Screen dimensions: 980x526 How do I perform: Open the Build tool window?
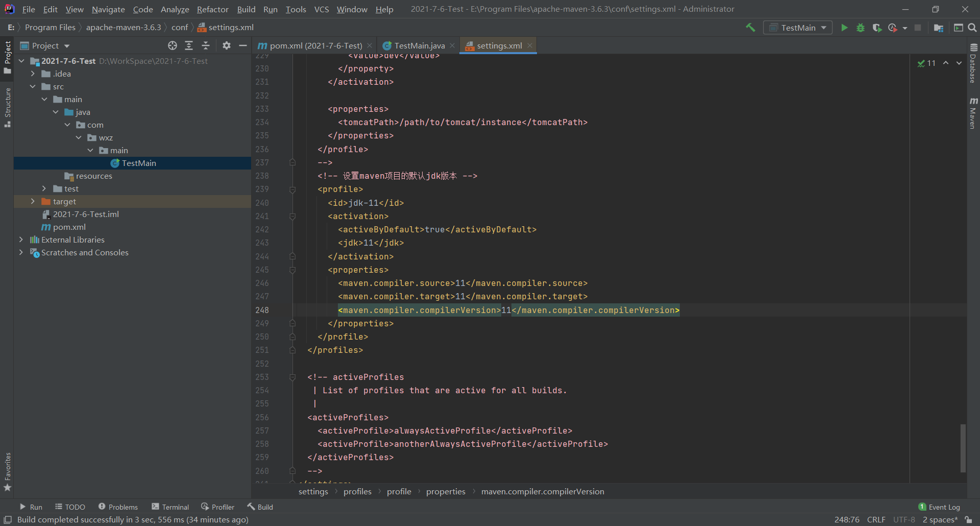click(260, 507)
